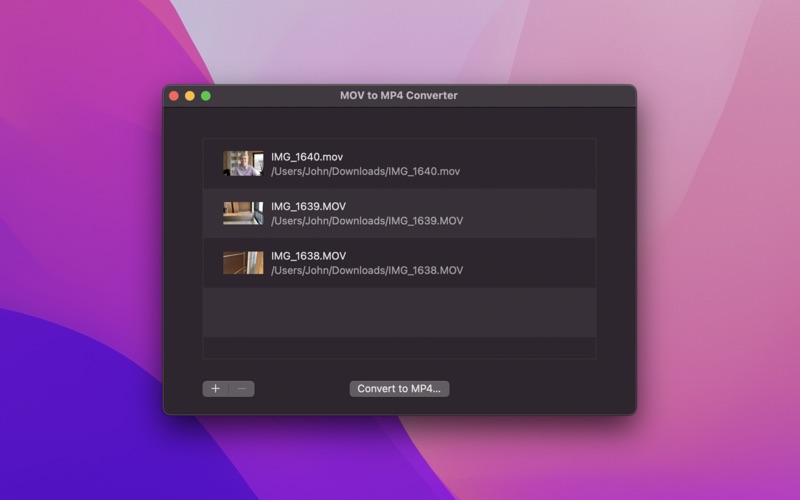Select the IMG_1640.mov file name
The image size is (800, 500).
[307, 157]
